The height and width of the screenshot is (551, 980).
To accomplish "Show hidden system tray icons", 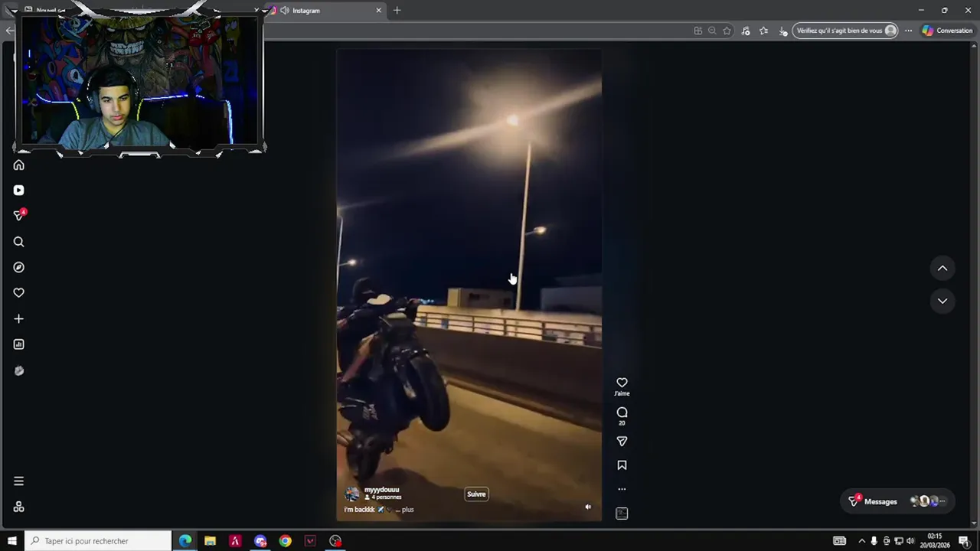I will click(861, 541).
